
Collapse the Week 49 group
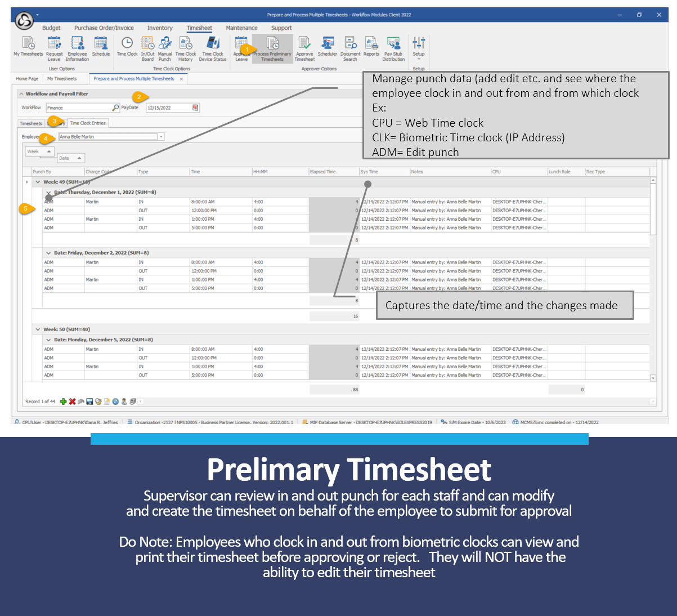point(38,182)
